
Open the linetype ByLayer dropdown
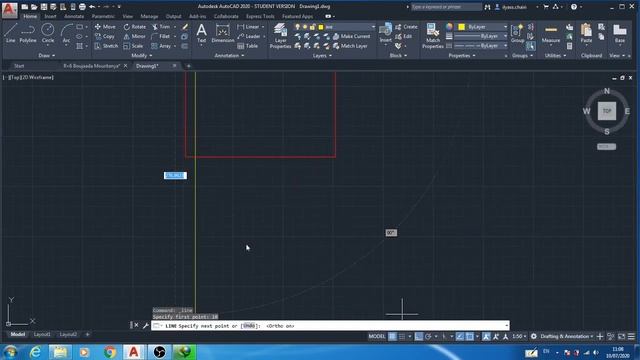[x=481, y=46]
